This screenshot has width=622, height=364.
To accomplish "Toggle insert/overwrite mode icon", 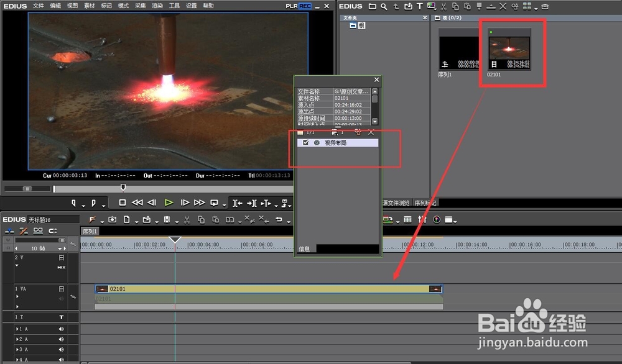I will (x=9, y=231).
